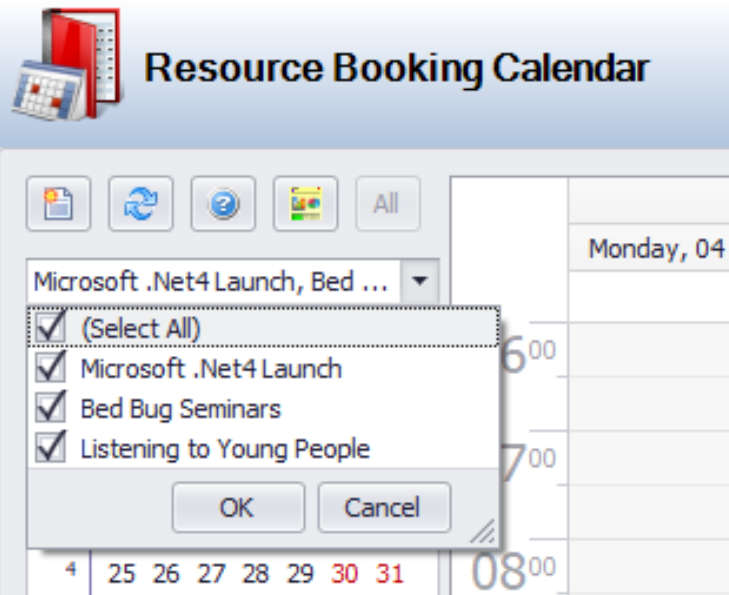Click the new booking document icon
Viewport: 729px width, 595px height.
click(x=59, y=204)
